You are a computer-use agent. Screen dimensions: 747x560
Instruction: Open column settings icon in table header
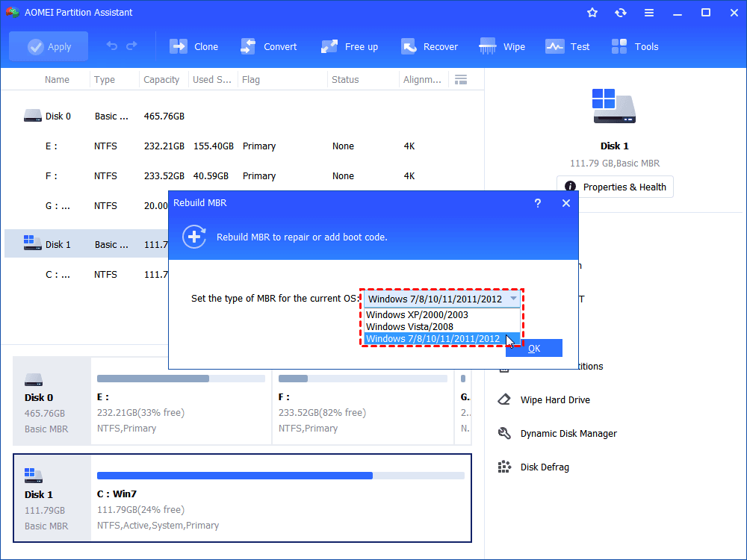461,80
